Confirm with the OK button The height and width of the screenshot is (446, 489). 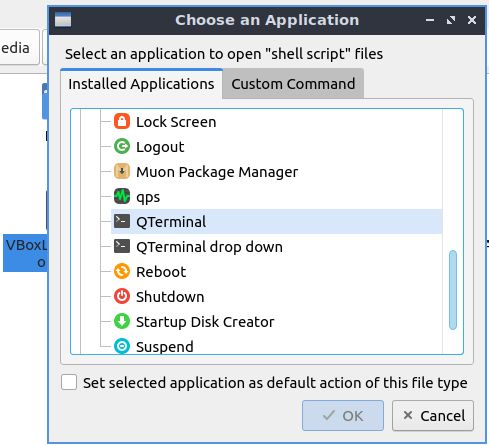[x=343, y=416]
